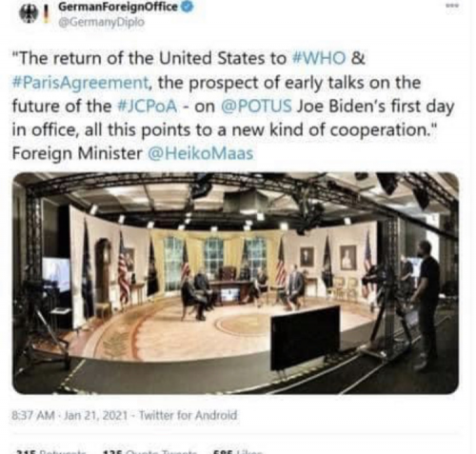This screenshot has height=454, width=476.
Task: Open the #WHO hashtag
Action: click(x=318, y=58)
